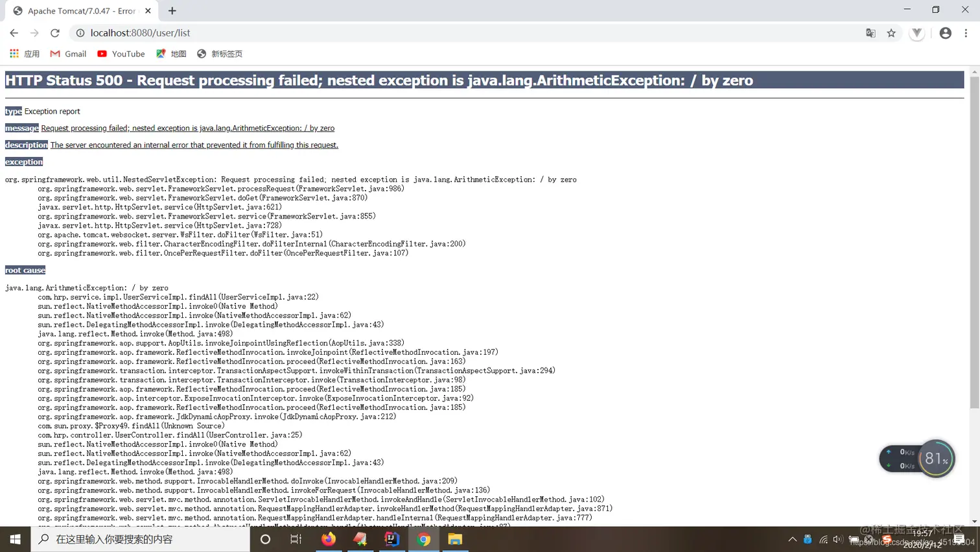View site information icon in address bar
The width and height of the screenshot is (980, 552).
click(80, 33)
